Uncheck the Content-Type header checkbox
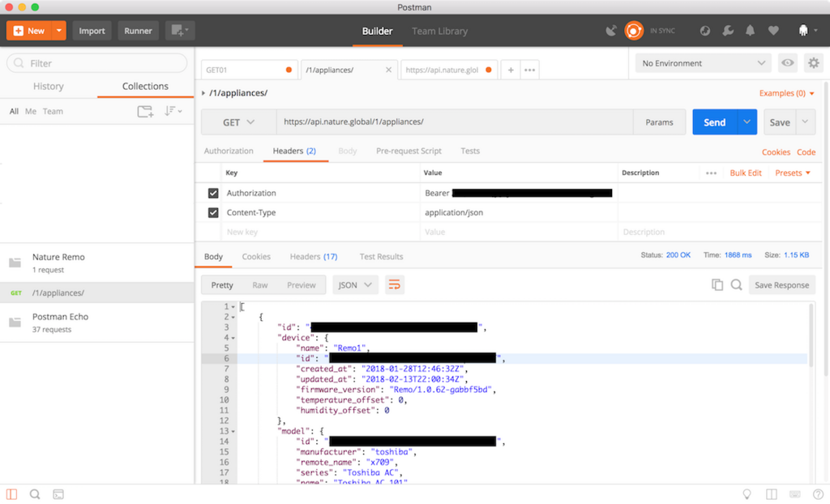Screen dimensions: 830x504 pos(213,212)
